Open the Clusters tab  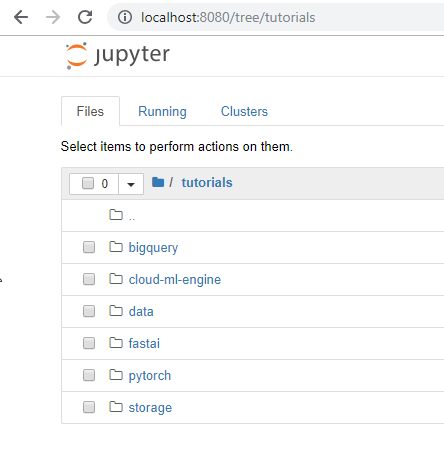(x=244, y=111)
